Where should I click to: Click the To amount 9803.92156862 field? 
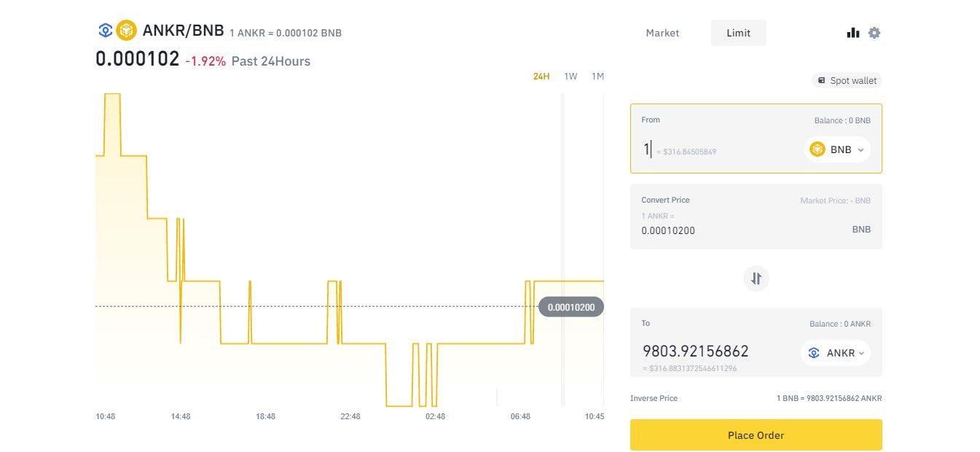[695, 351]
